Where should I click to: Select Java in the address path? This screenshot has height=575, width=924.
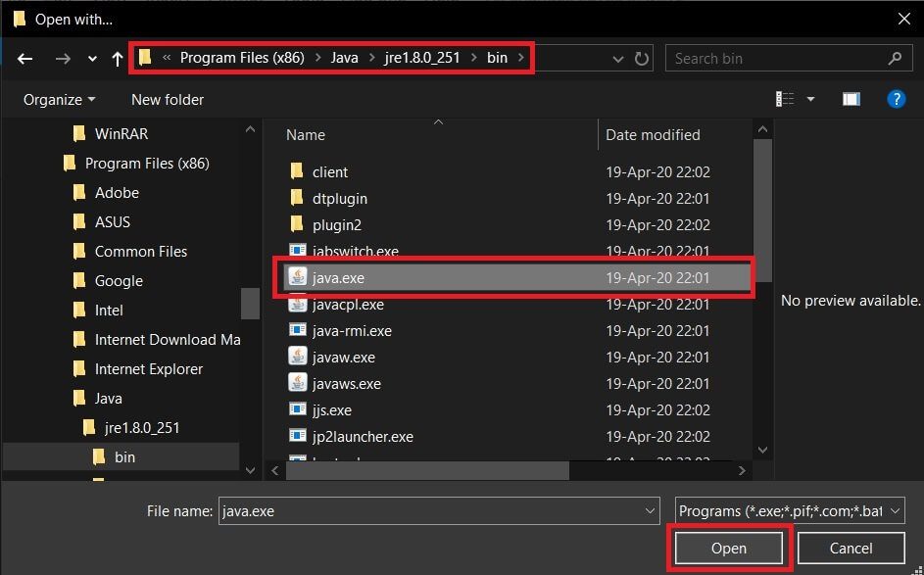344,57
